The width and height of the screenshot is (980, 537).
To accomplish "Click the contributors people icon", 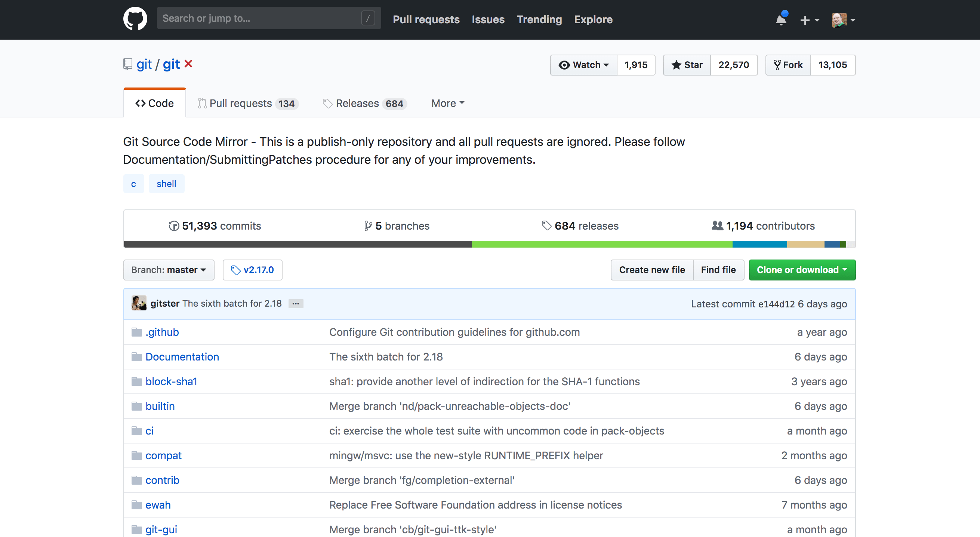I will [x=717, y=225].
